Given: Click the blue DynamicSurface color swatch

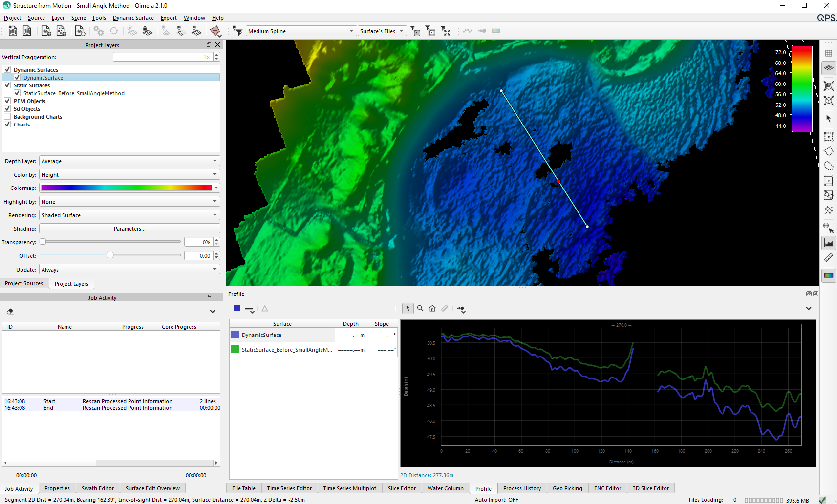Looking at the screenshot, I should tap(235, 335).
